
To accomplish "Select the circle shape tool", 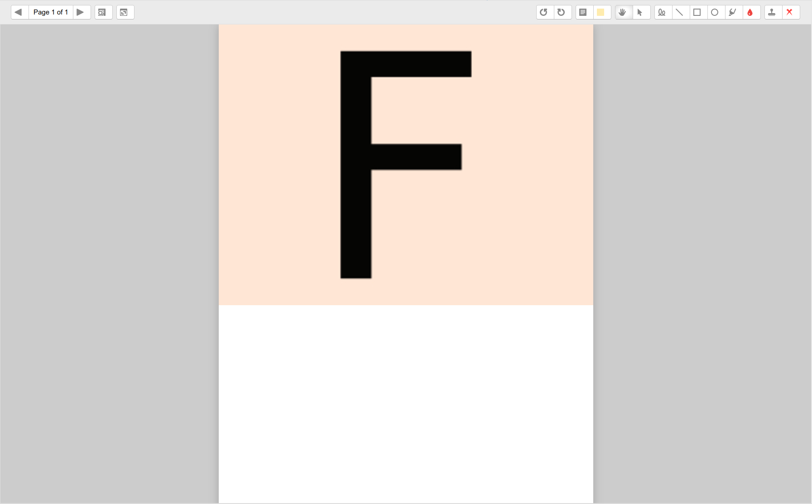I will [x=716, y=12].
